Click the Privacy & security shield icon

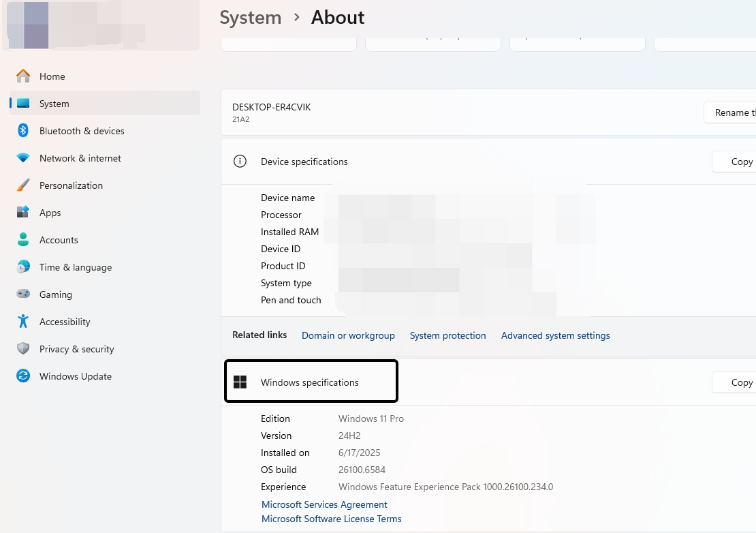[x=22, y=348]
